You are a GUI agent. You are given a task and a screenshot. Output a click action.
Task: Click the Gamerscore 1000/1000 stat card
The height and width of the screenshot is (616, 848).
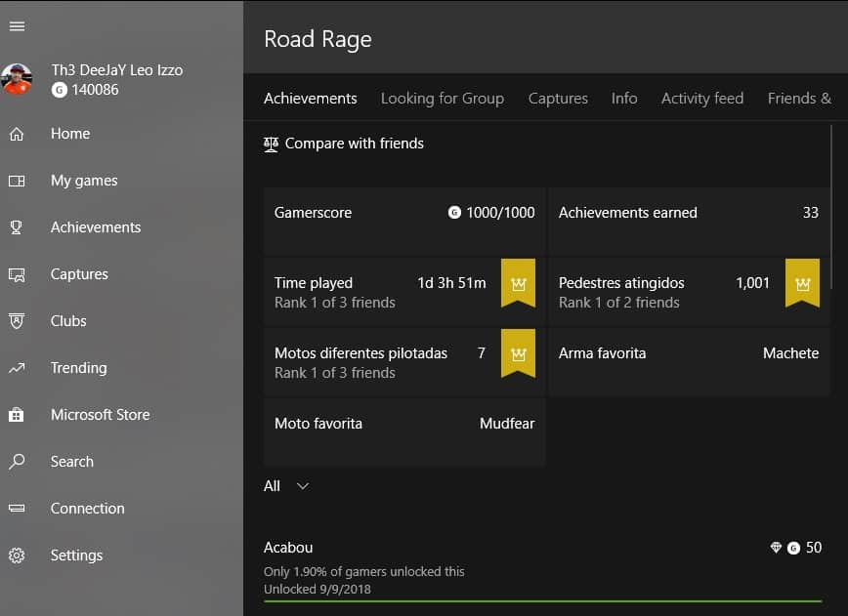click(x=404, y=222)
